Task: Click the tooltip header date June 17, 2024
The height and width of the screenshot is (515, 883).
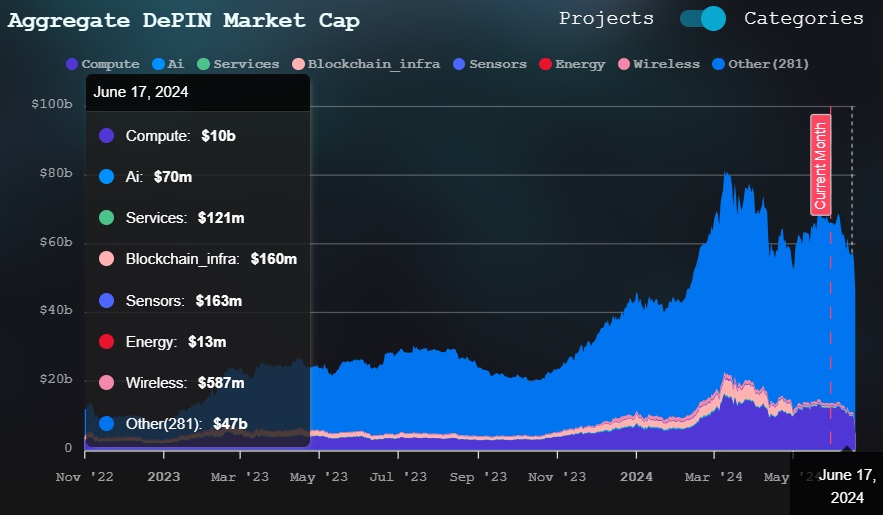Action: pyautogui.click(x=141, y=91)
